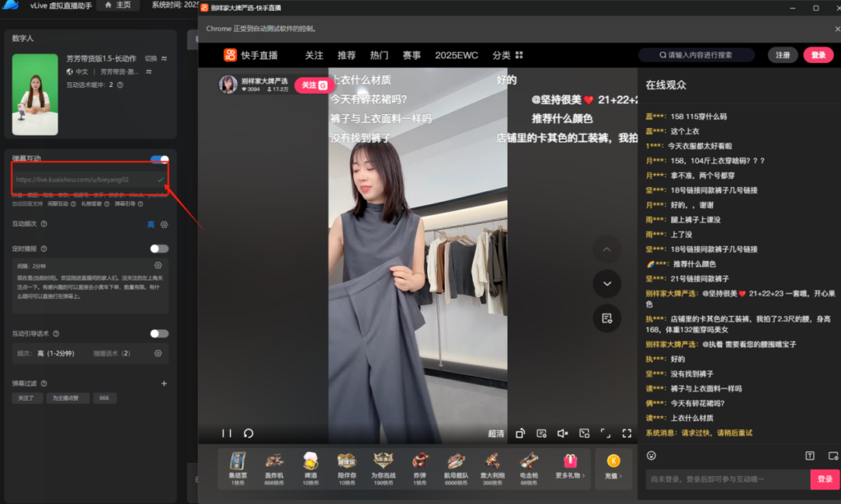Follow the streamer with 关注 button
This screenshot has height=504, width=841.
[x=314, y=85]
